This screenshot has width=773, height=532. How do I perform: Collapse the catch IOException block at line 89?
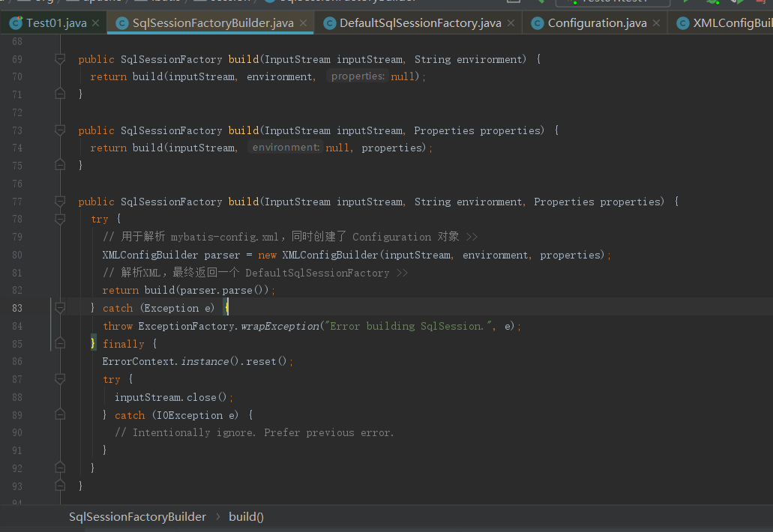point(60,414)
